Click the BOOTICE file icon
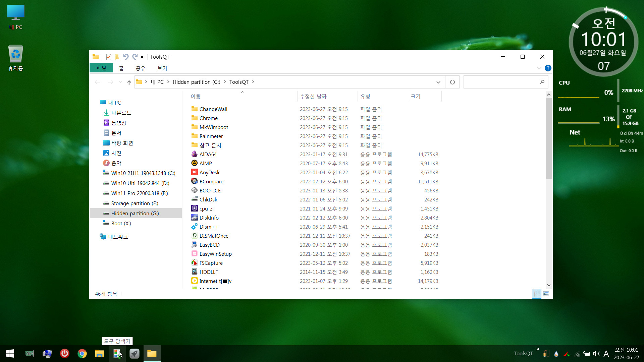The height and width of the screenshot is (362, 644). (194, 190)
